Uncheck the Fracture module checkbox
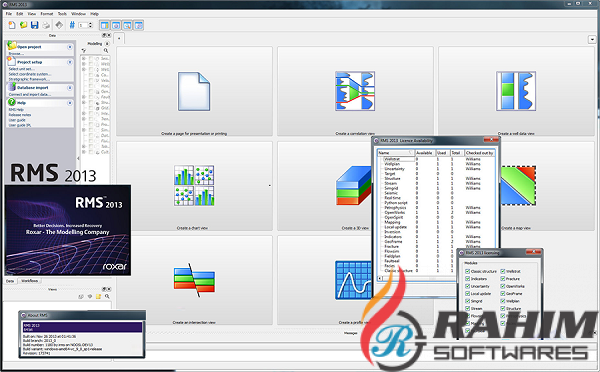Screen dimensions: 600x372 point(503,279)
